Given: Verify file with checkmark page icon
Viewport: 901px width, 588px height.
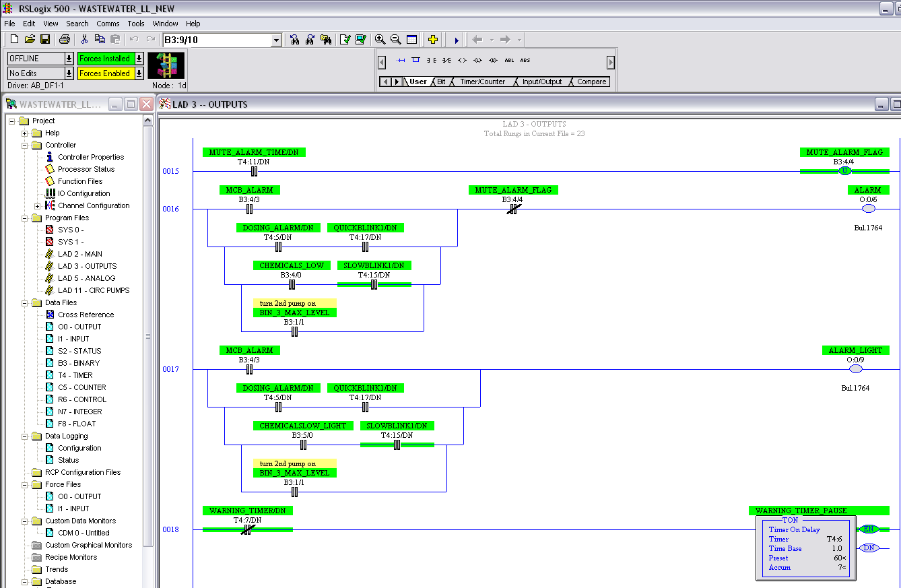Looking at the screenshot, I should (x=345, y=40).
